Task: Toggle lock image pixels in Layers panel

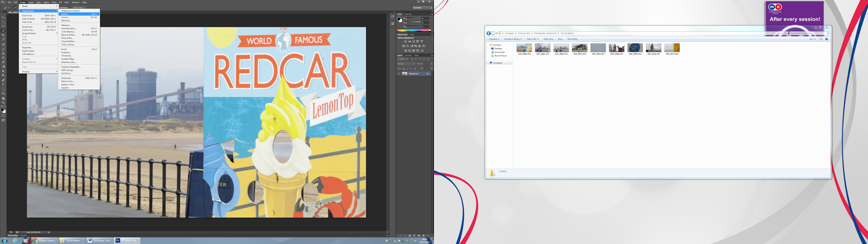Action: tap(408, 69)
